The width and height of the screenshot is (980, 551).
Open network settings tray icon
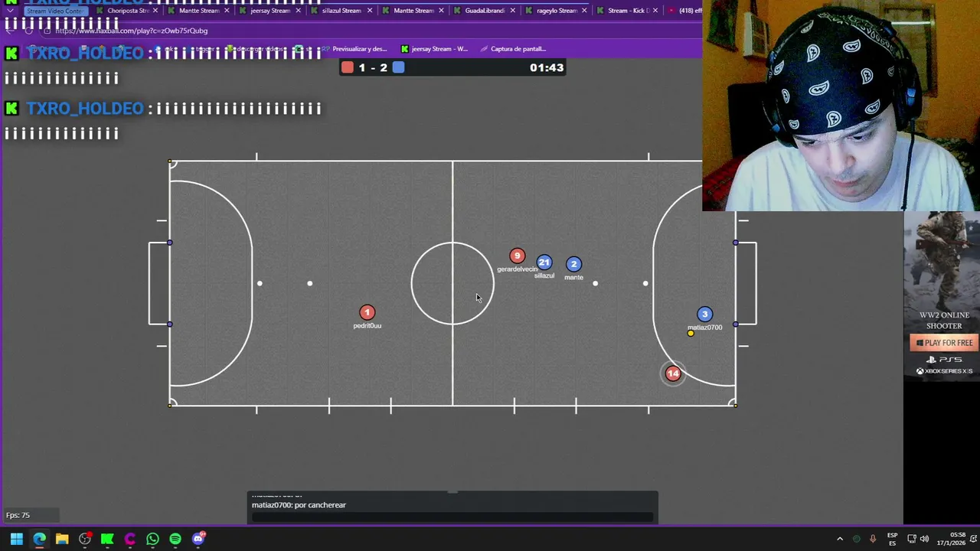[911, 539]
